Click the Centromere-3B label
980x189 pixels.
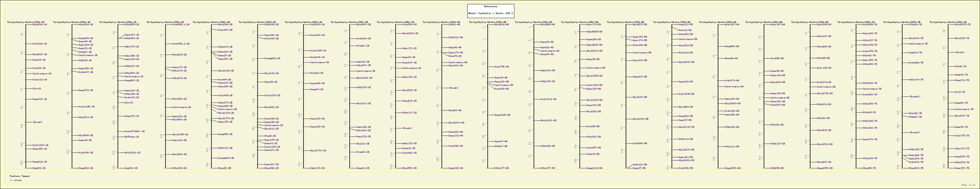pos(365,71)
